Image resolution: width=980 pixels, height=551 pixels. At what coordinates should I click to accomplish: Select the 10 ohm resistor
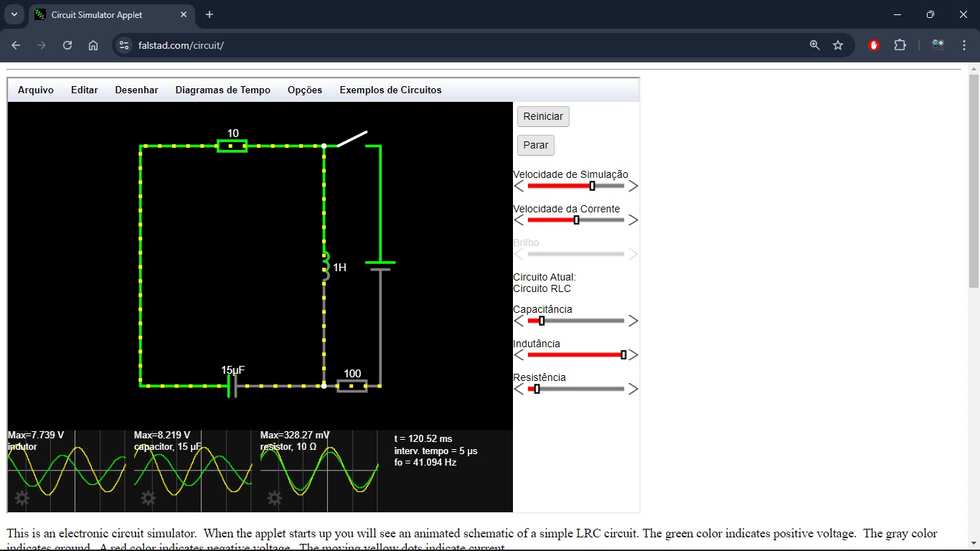(x=232, y=146)
